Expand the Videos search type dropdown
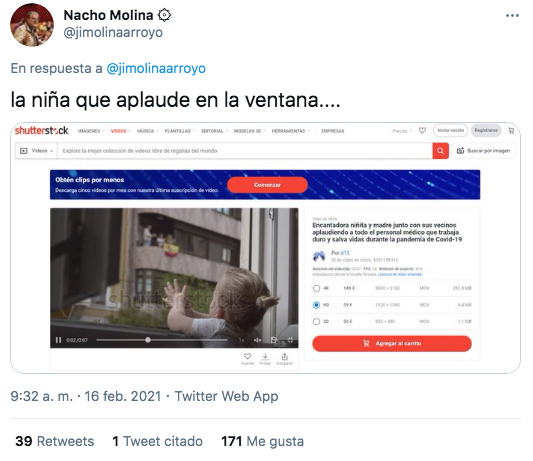The width and height of the screenshot is (533, 461). pyautogui.click(x=37, y=151)
